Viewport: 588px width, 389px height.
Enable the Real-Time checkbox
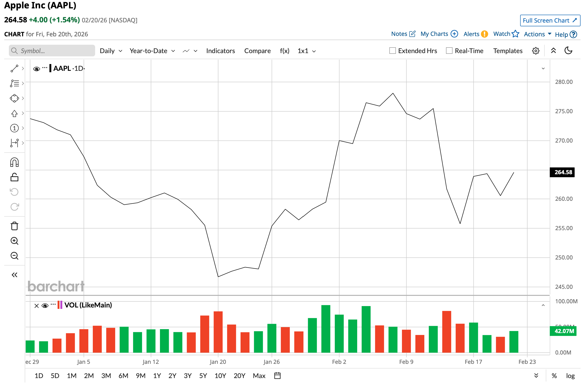449,51
